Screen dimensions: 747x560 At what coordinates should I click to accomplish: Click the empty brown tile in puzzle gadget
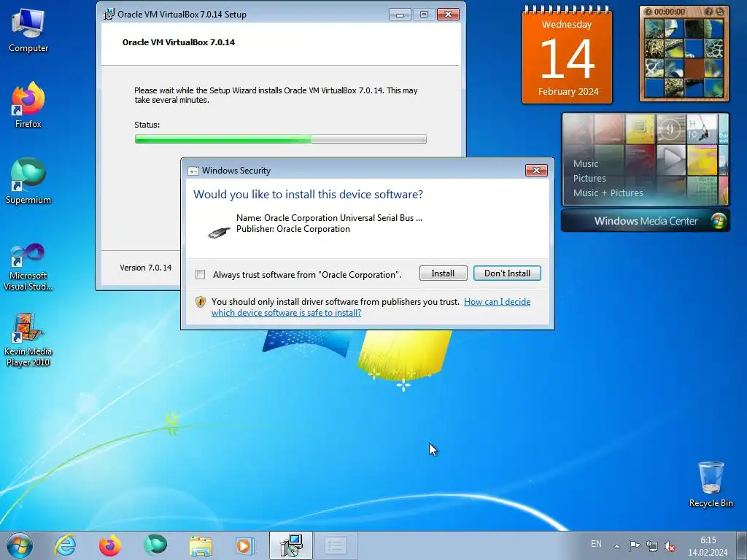tap(694, 67)
